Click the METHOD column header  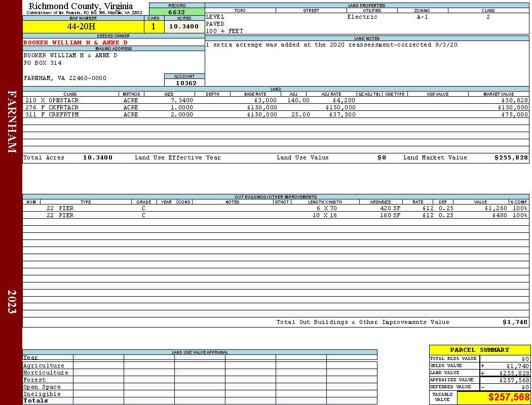[131, 94]
